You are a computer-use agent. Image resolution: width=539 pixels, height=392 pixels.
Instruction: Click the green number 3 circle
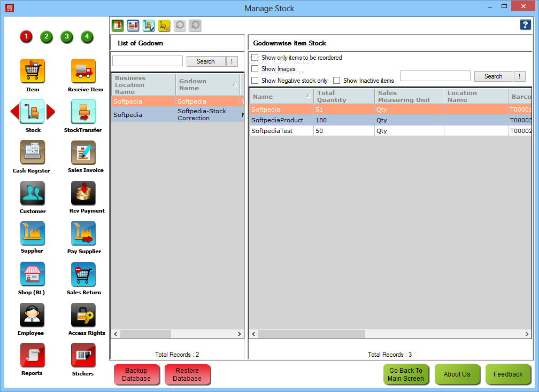[67, 36]
